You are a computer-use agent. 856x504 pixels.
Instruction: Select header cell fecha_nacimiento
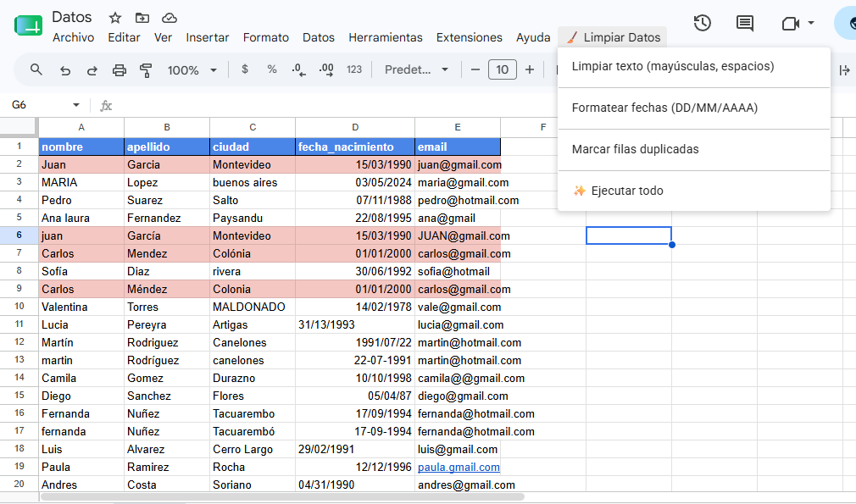pos(355,147)
